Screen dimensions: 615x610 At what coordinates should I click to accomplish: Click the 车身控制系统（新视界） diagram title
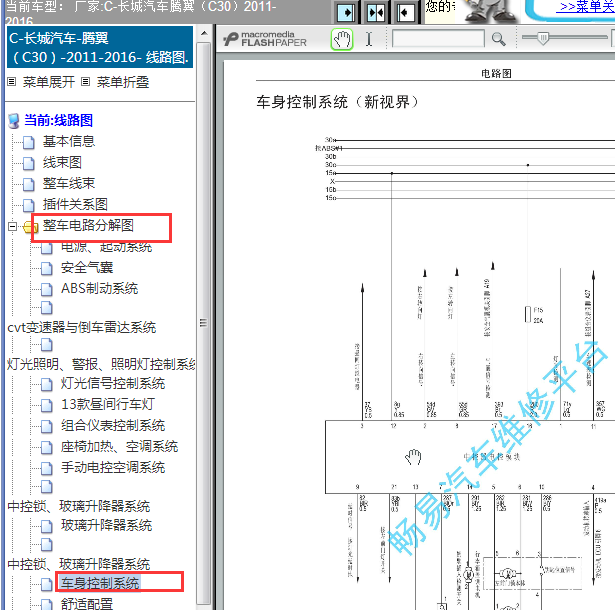337,102
